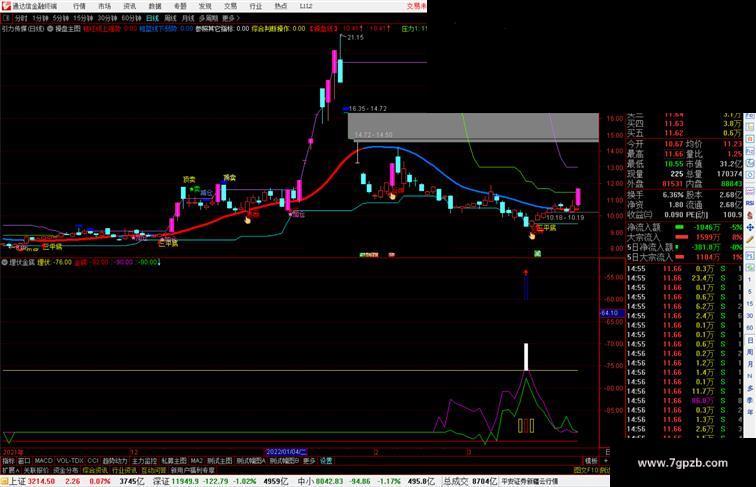Open the 综合资讯 tab
This screenshot has height=487, width=756.
tap(95, 470)
